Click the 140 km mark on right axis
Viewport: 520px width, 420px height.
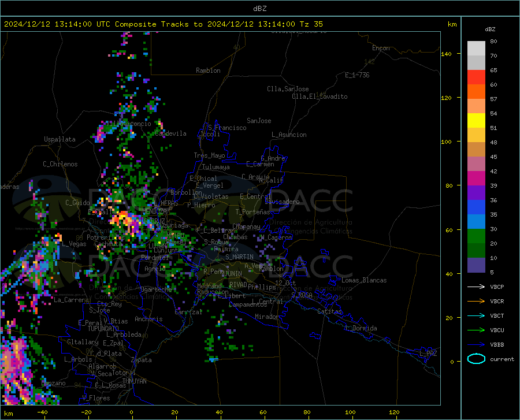446,54
